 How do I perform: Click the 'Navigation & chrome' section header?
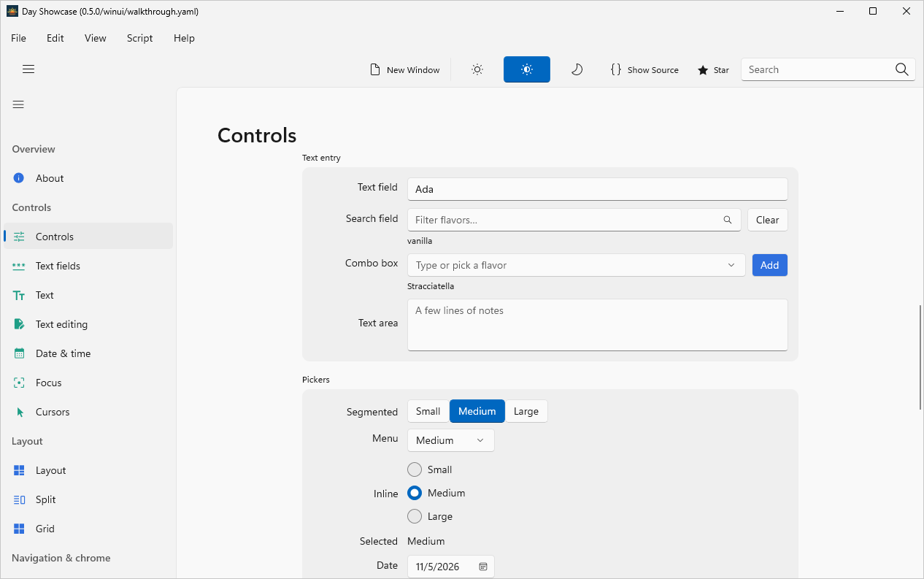tap(61, 558)
